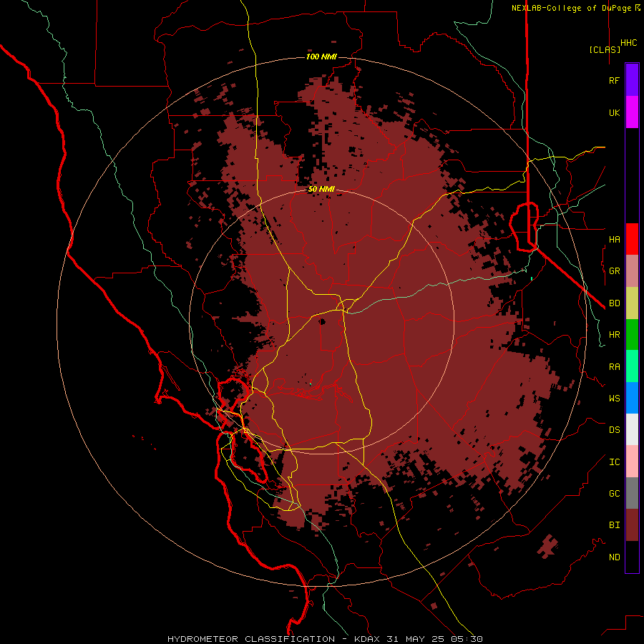This screenshot has height=644, width=644.
Task: Click the 100 NMI range ring label
Action: (x=321, y=57)
